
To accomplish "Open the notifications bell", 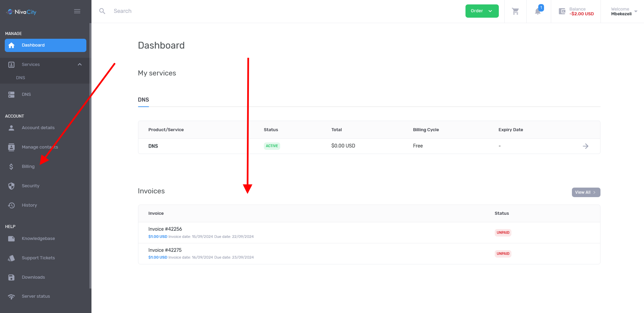I will point(538,12).
